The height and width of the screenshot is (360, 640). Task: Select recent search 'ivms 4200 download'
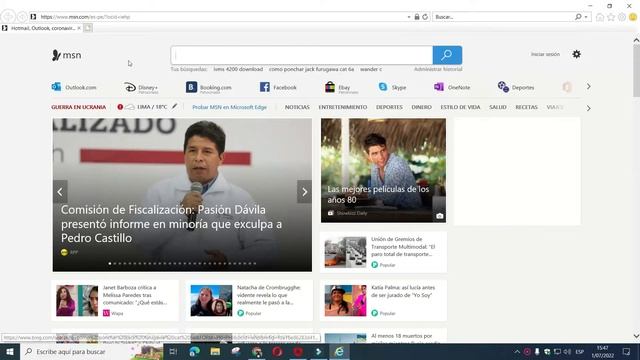[x=238, y=69]
